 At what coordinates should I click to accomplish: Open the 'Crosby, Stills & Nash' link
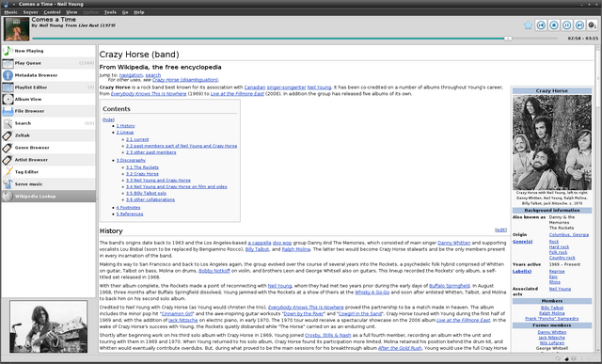pos(328,335)
